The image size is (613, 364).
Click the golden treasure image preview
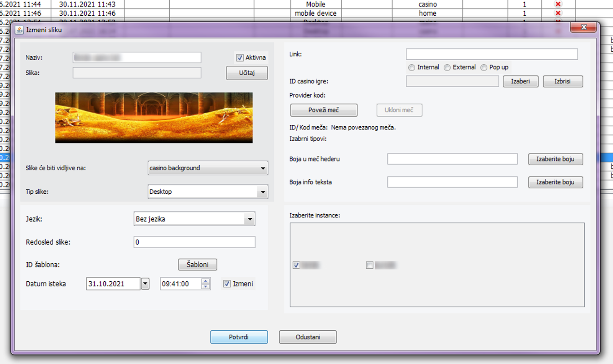tap(154, 118)
